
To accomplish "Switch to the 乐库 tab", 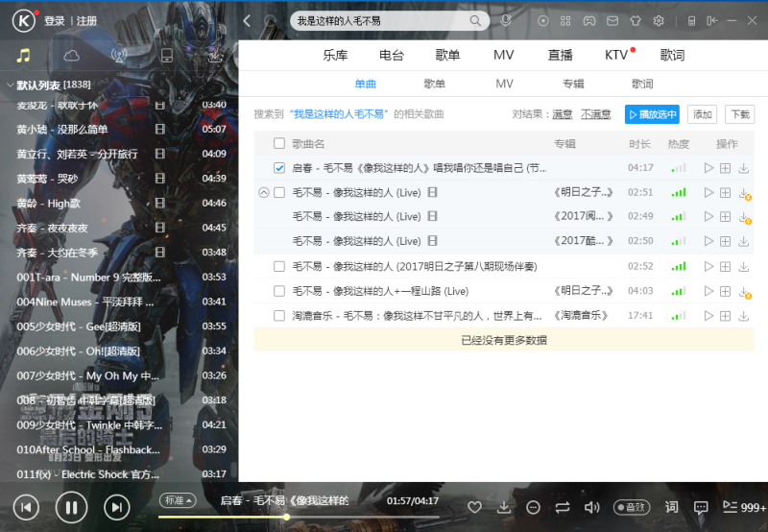I will point(335,55).
